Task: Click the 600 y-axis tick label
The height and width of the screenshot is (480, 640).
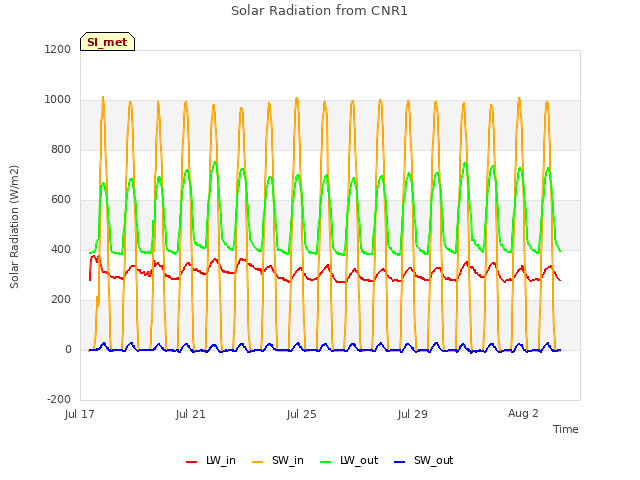Action: [x=61, y=200]
